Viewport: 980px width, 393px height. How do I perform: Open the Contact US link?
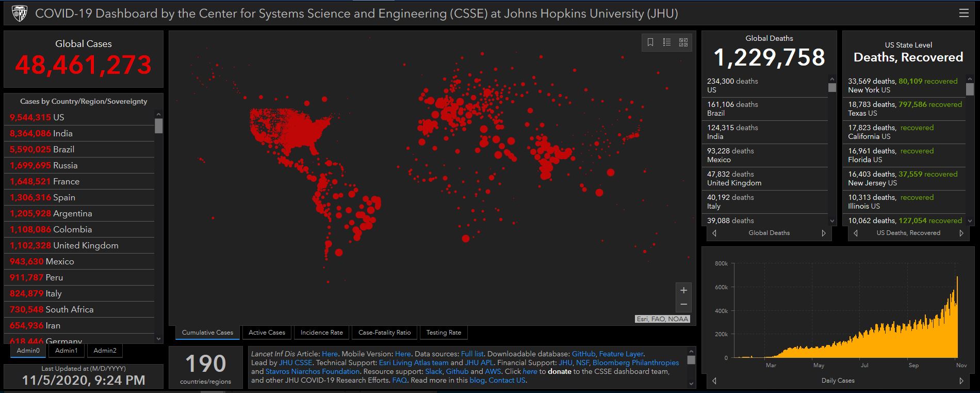(x=507, y=380)
